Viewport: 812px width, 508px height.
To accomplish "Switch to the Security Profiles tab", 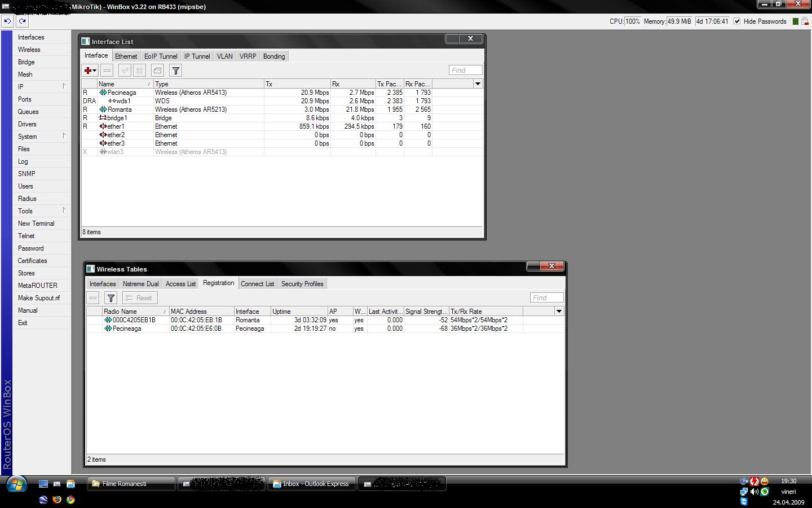I will (x=302, y=284).
